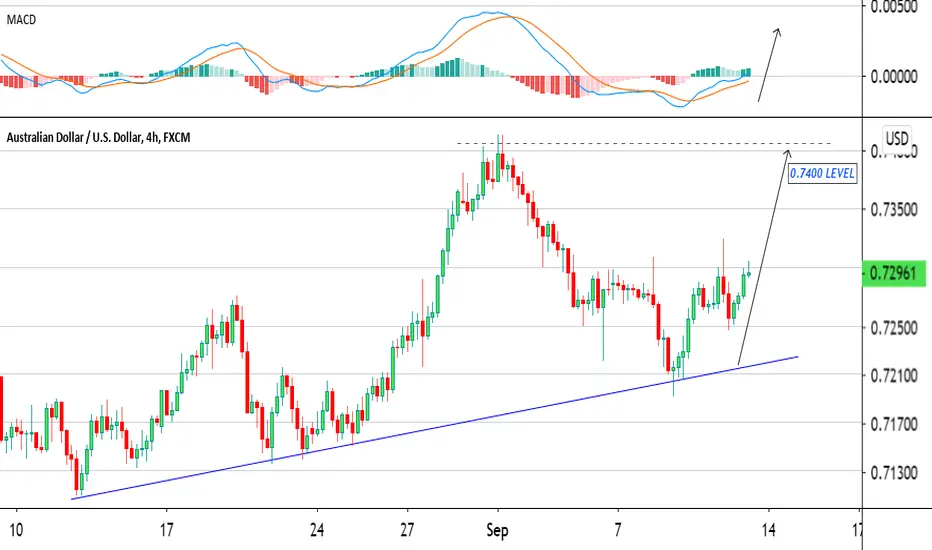Click the 0.71300 price axis label
The height and width of the screenshot is (550, 932).
point(894,473)
